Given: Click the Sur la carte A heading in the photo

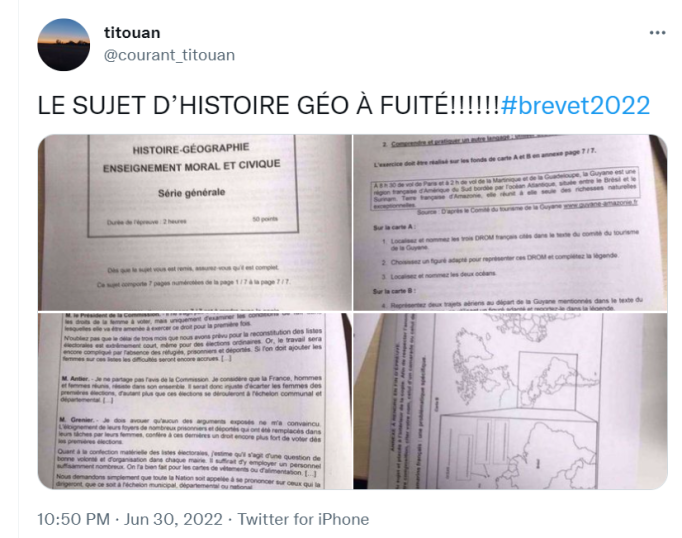Looking at the screenshot, I should pos(394,227).
